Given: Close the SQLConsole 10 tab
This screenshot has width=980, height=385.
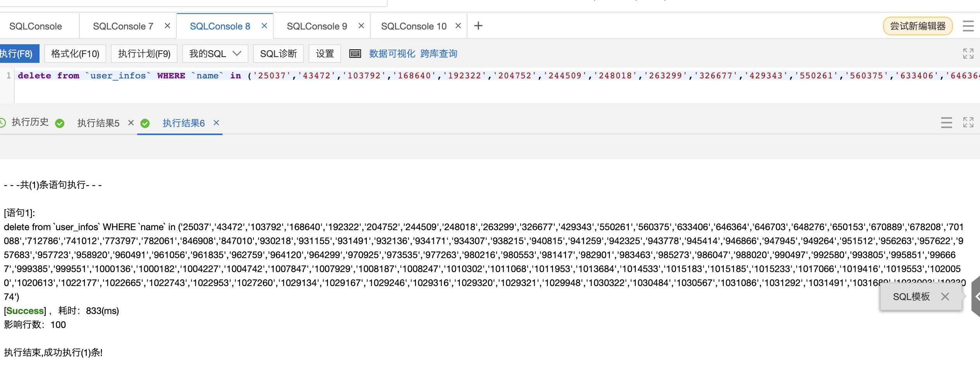Looking at the screenshot, I should pos(458,26).
